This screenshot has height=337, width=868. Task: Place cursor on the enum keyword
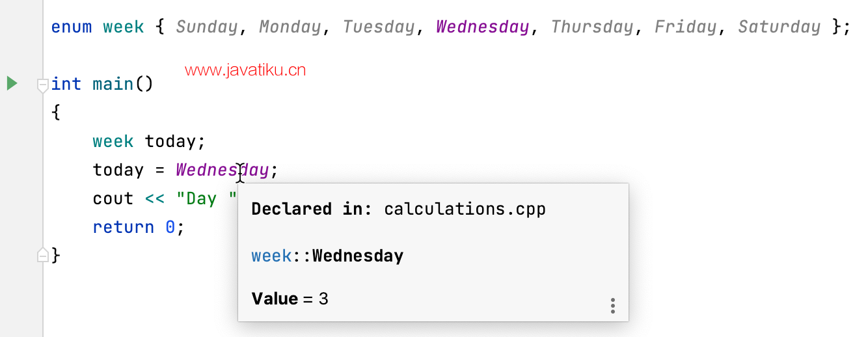tap(72, 27)
